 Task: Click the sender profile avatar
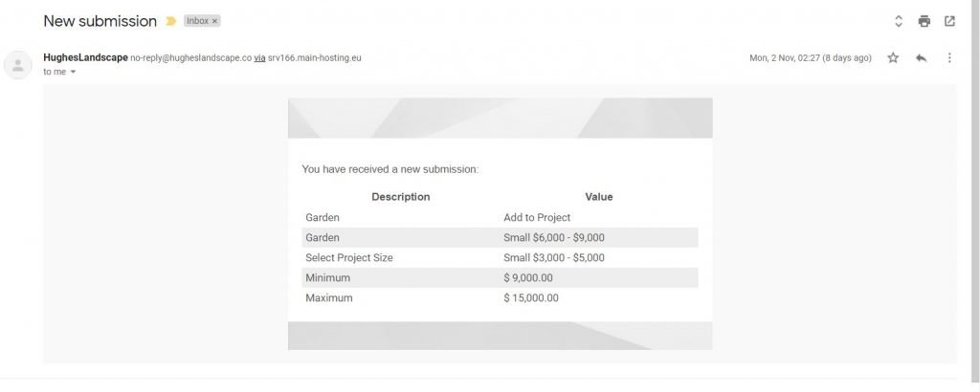point(18,65)
